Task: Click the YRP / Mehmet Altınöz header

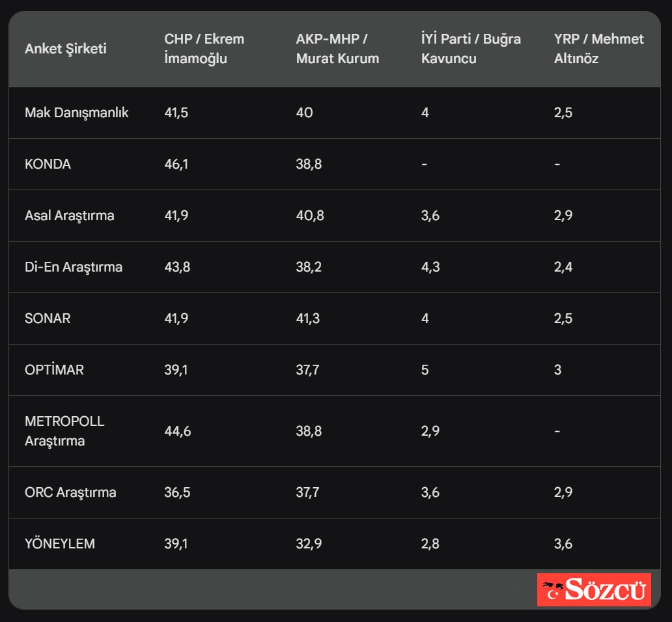Action: coord(598,49)
